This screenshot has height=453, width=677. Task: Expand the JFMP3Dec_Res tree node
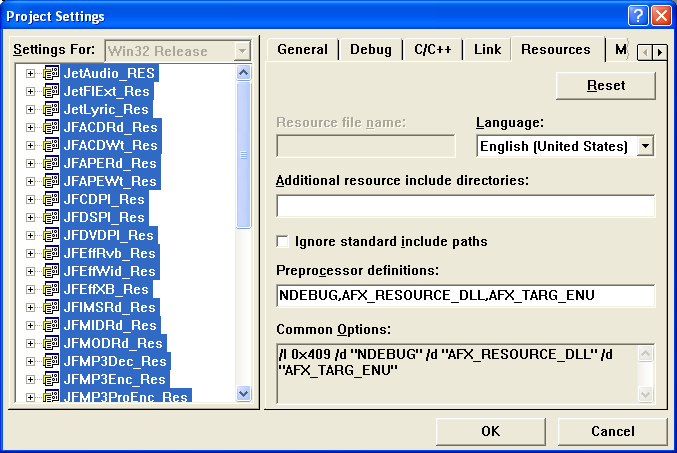point(30,361)
